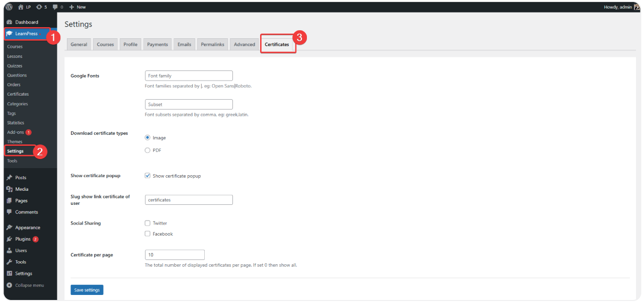Switch to the Permalinks tab
The height and width of the screenshot is (302, 644).
tap(212, 44)
